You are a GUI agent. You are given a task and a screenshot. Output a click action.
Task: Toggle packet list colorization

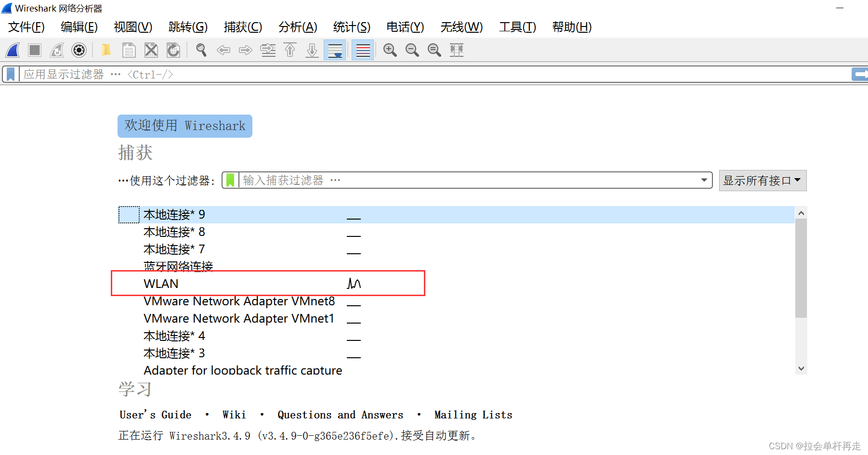[363, 50]
